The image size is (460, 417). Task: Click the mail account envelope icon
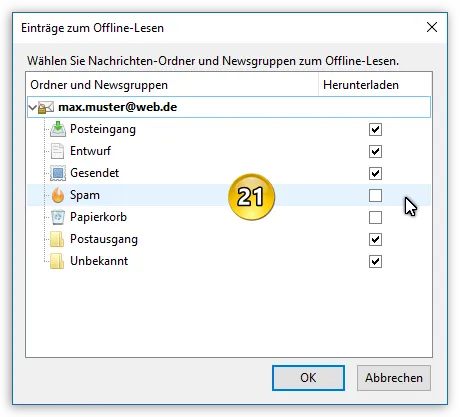(x=46, y=108)
